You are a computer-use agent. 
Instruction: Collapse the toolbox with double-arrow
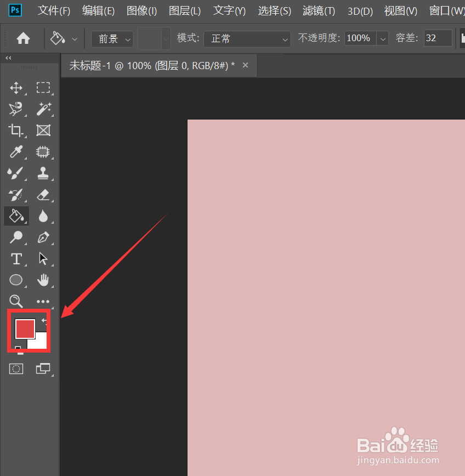tap(8, 58)
